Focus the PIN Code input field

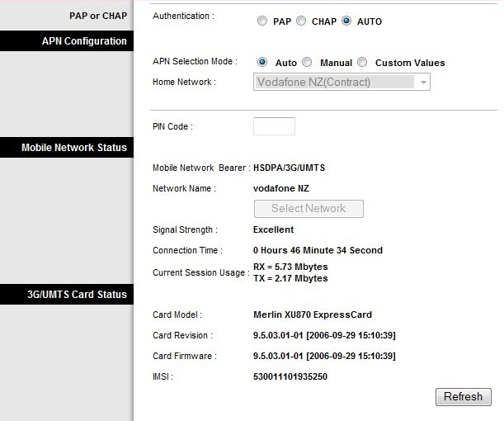coord(274,126)
